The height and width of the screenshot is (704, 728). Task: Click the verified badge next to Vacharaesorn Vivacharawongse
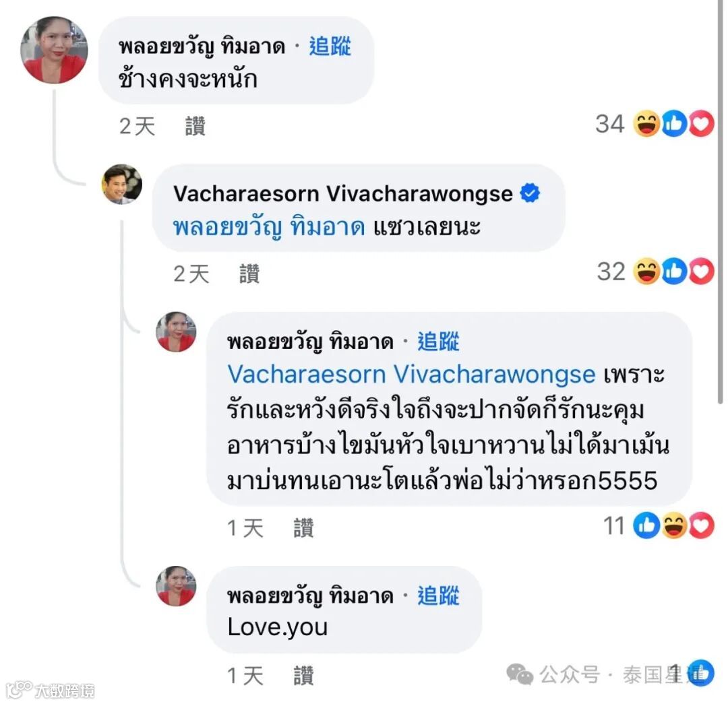click(530, 193)
